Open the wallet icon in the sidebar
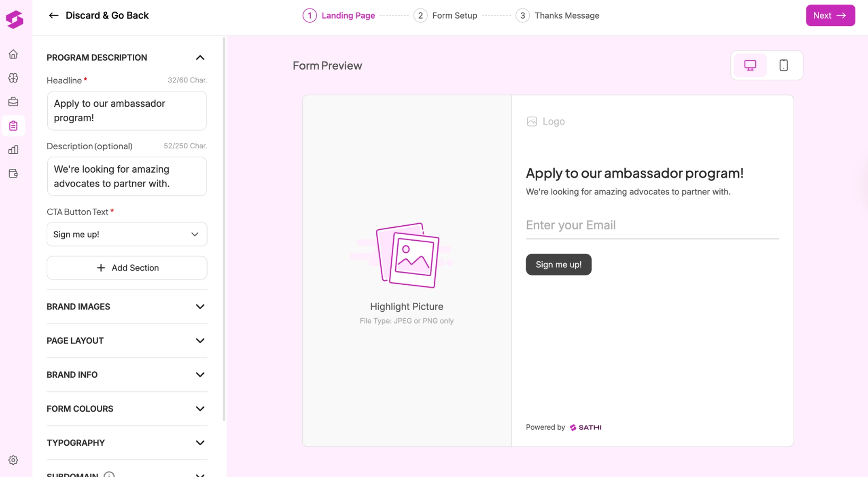The width and height of the screenshot is (868, 477). [13, 174]
